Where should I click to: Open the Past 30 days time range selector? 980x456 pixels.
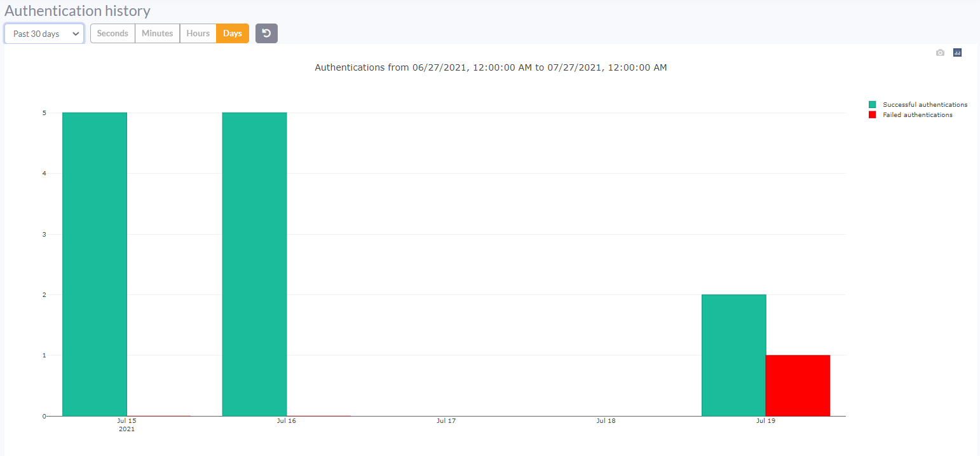[x=43, y=33]
